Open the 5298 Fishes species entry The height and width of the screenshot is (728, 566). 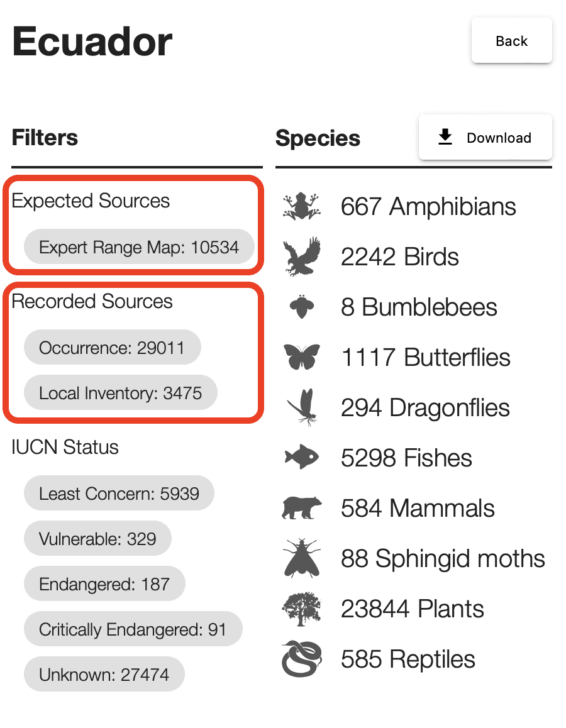click(406, 457)
